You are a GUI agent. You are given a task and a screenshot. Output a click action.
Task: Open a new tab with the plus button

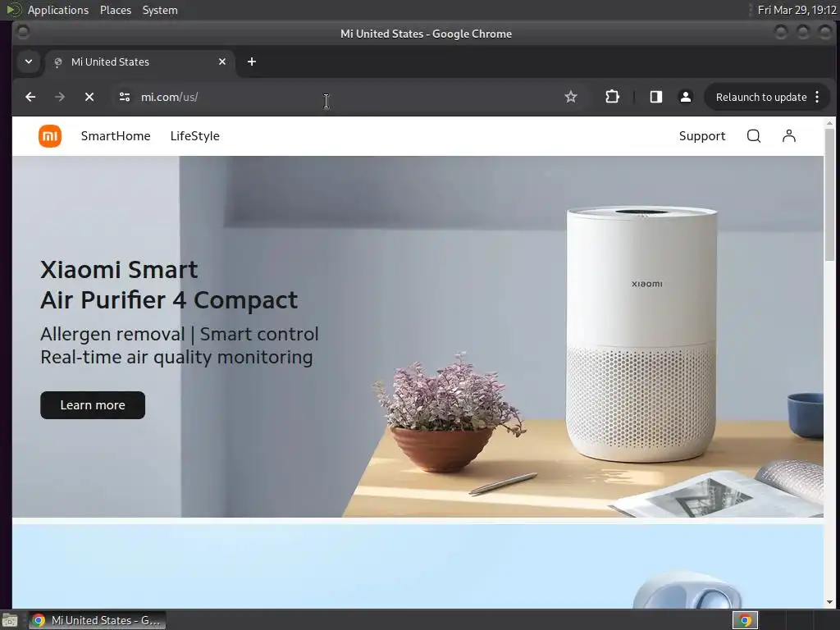pos(252,62)
